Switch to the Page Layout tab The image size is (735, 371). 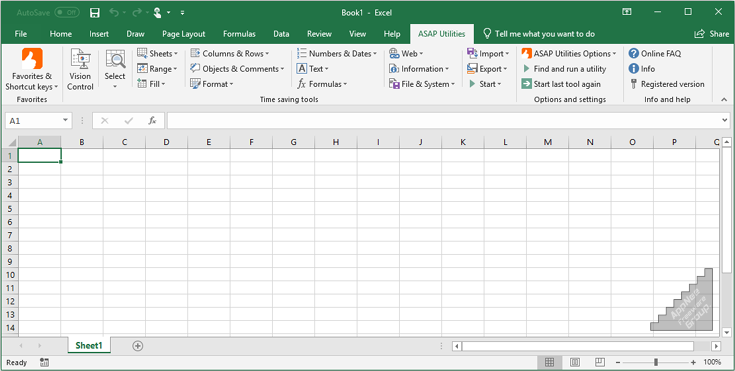coord(184,34)
